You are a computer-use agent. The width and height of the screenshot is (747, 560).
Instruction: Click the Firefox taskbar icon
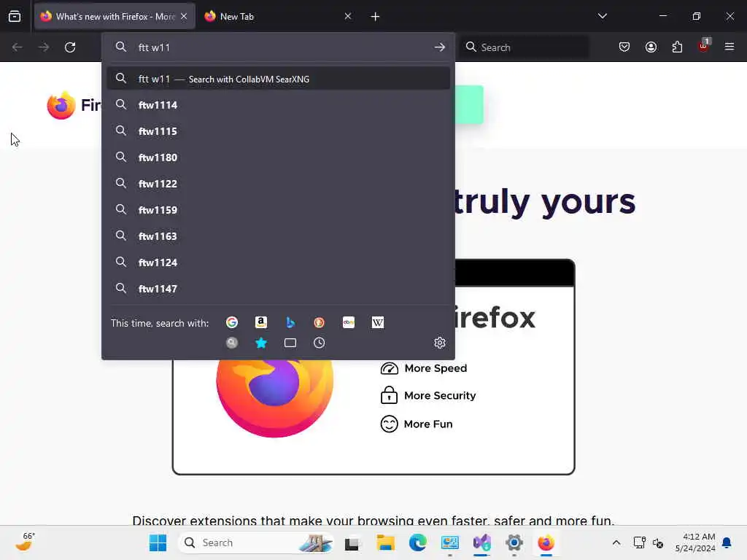tap(546, 542)
